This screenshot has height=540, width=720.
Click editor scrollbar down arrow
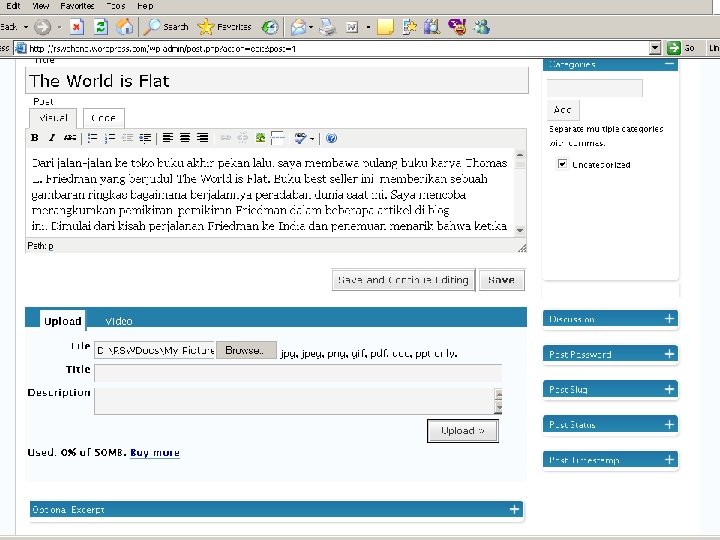point(520,230)
